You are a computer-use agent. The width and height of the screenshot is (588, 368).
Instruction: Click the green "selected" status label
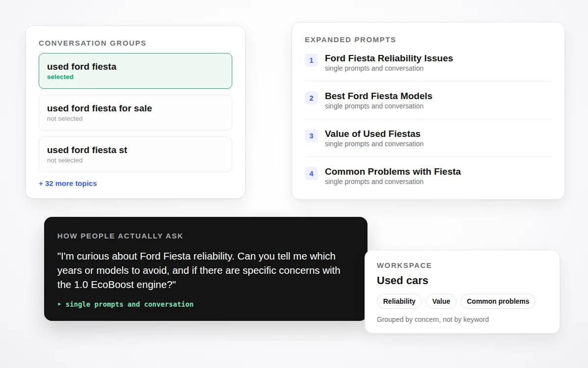[x=60, y=77]
